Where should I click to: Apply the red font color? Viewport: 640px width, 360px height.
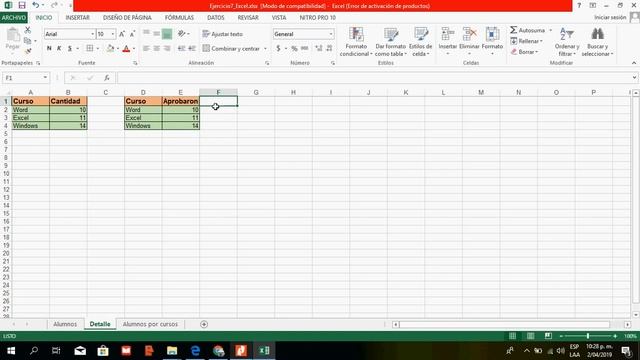pyautogui.click(x=126, y=49)
